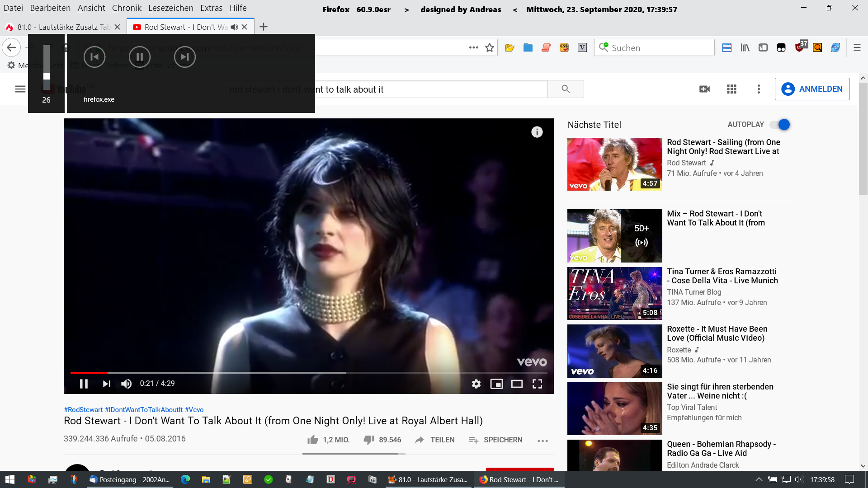Toggle the Autoplay switch
This screenshot has height=488, width=868.
(781, 124)
